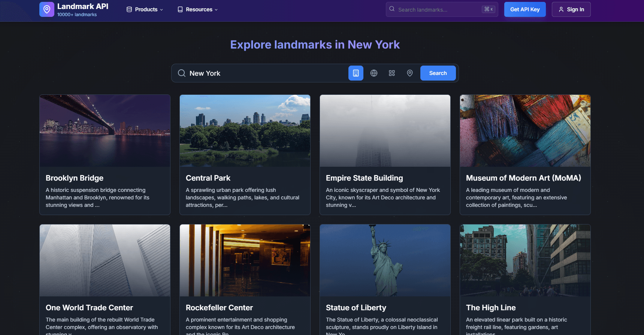644x335 pixels.
Task: Click the Brooklyn Bridge description text
Action: 97,197
